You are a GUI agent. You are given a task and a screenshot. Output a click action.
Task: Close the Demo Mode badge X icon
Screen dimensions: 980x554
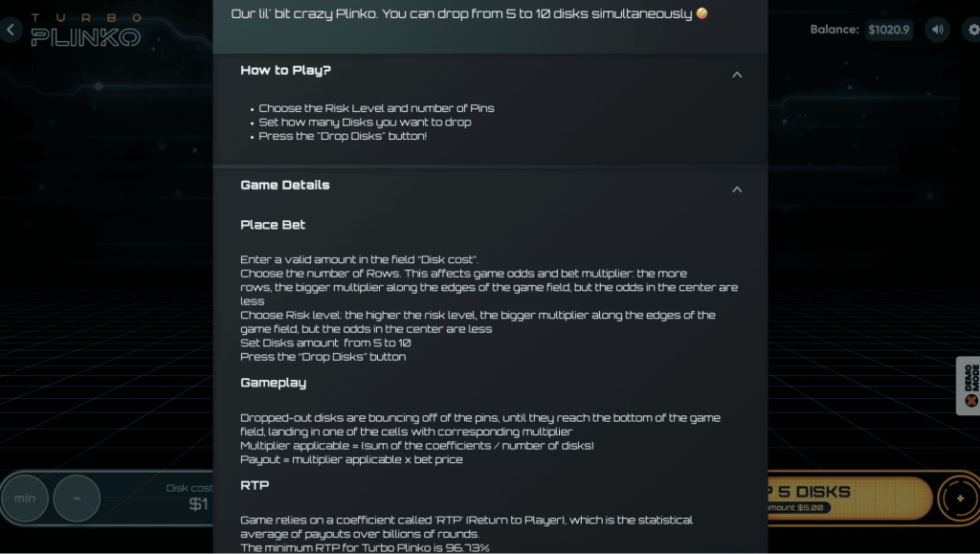point(971,399)
